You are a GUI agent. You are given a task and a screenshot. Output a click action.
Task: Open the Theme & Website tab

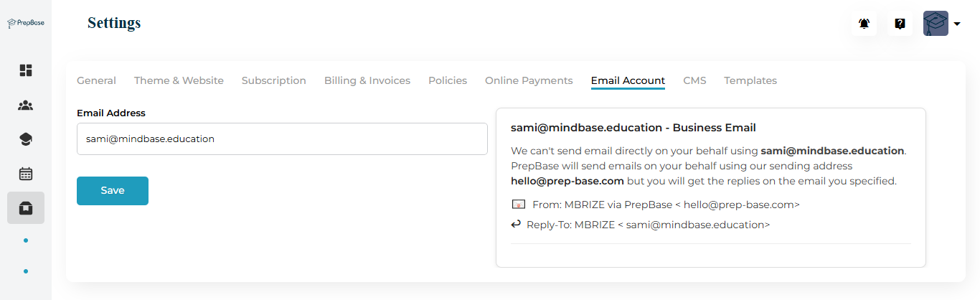(x=179, y=80)
